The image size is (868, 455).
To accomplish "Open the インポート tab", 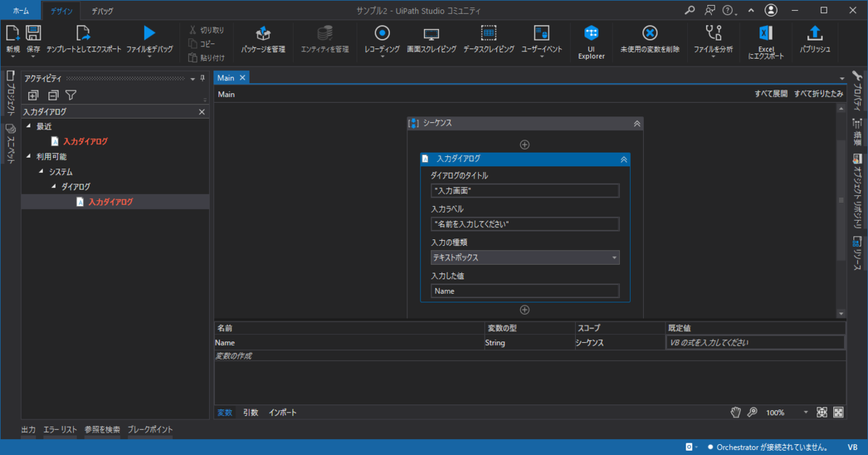I will click(x=283, y=412).
